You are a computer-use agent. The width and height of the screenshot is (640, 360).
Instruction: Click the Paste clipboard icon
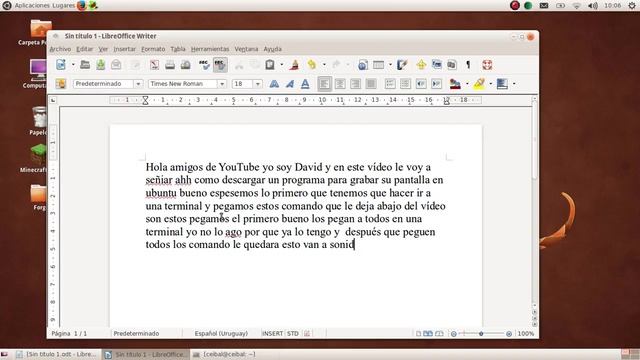click(x=270, y=64)
